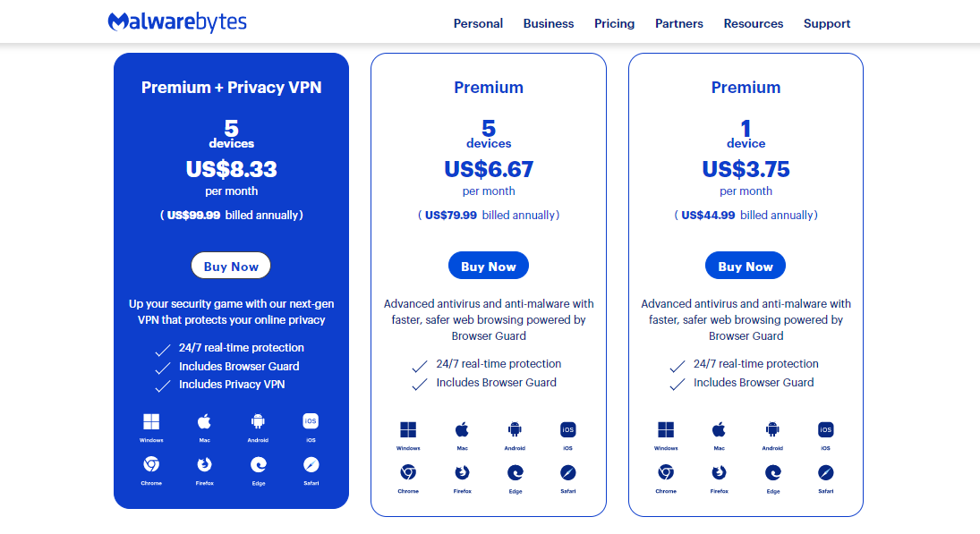
Task: Click Windows icon in Premium + Privacy VPN card
Action: click(151, 421)
